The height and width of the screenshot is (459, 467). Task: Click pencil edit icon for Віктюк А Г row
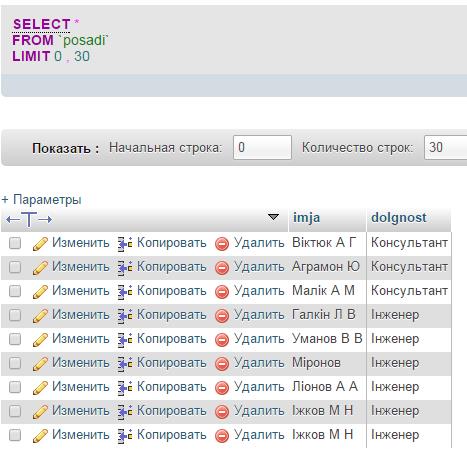[40, 244]
